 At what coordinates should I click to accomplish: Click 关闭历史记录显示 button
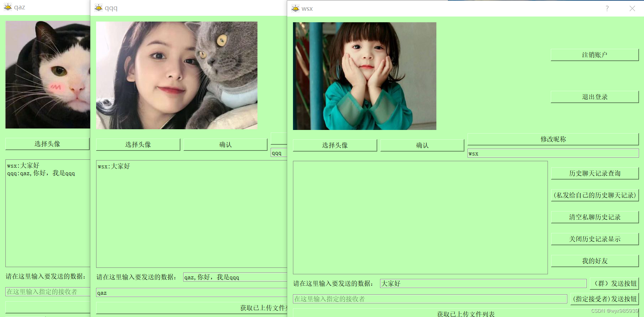click(x=595, y=239)
